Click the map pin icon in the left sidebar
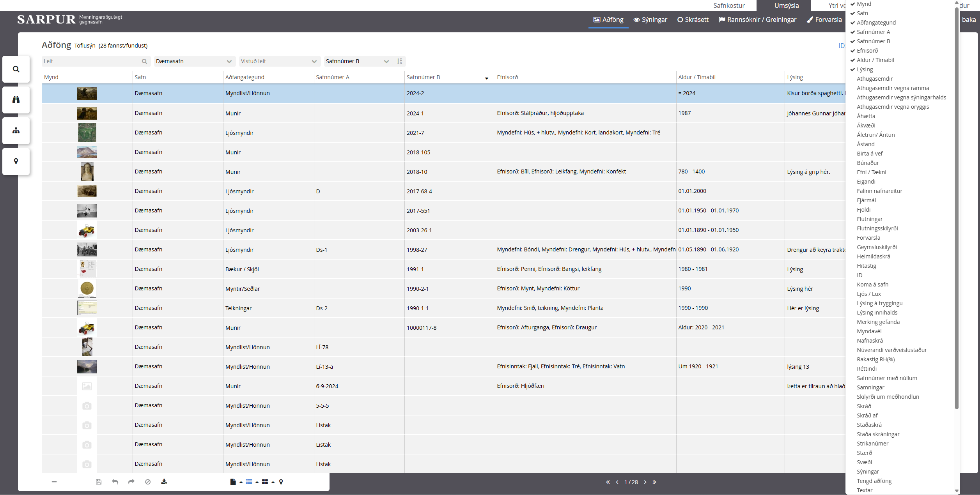 click(x=16, y=161)
